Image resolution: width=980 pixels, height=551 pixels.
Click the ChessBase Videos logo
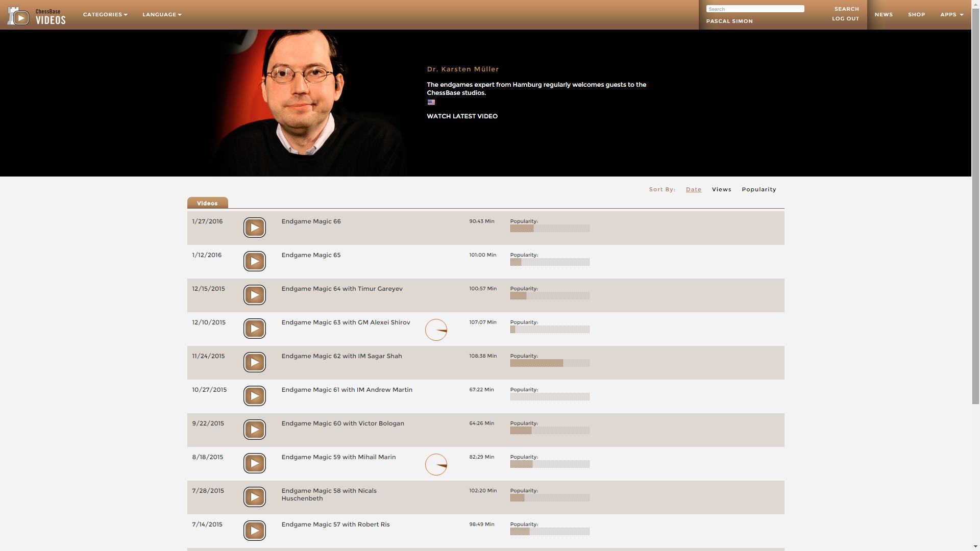[x=37, y=16]
